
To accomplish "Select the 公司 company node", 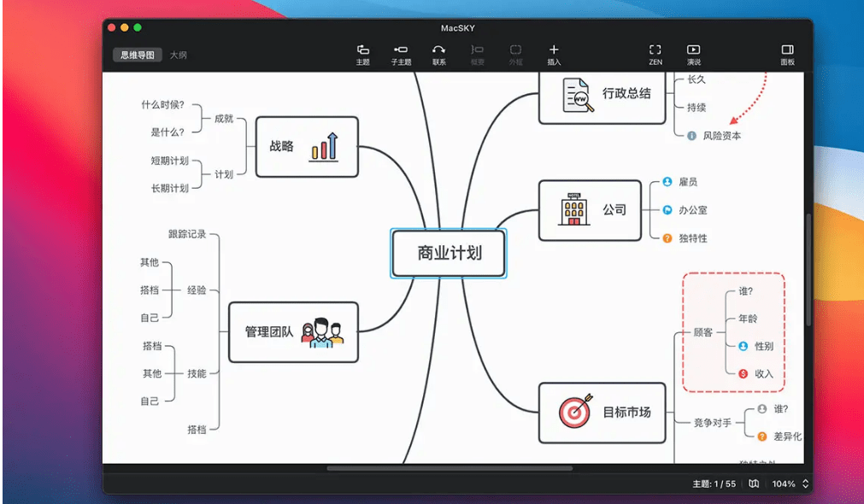I will tap(590, 210).
